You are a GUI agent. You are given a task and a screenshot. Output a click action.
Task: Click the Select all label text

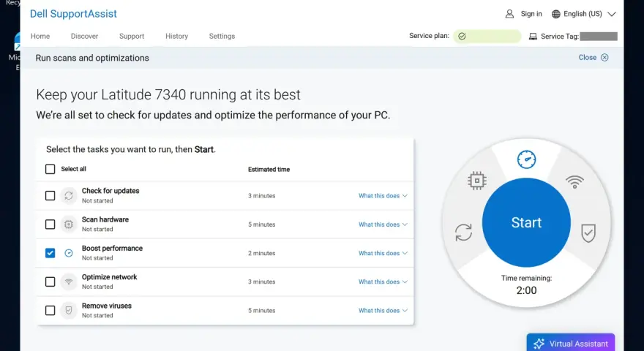(x=73, y=169)
